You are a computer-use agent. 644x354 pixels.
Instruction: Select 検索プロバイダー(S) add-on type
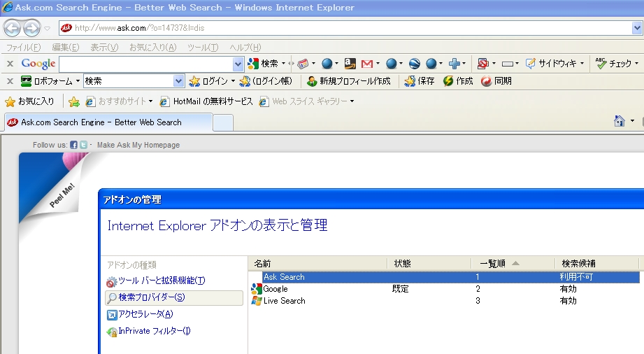click(x=174, y=297)
